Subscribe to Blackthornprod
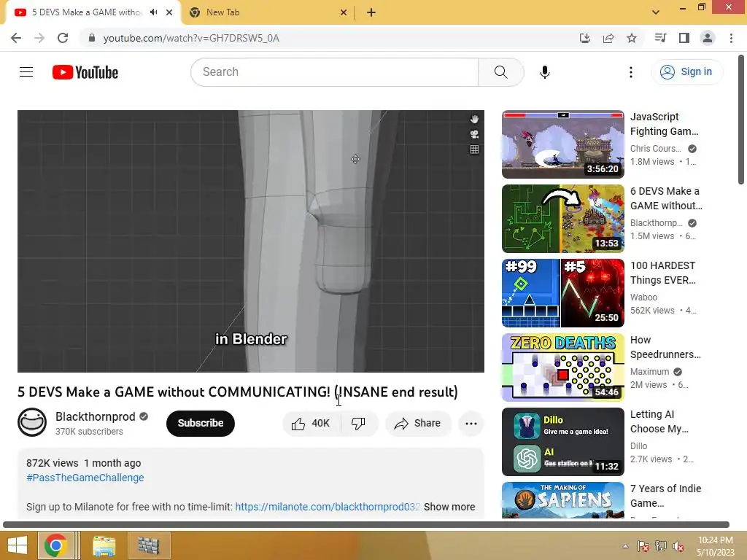This screenshot has width=747, height=560. coord(201,423)
